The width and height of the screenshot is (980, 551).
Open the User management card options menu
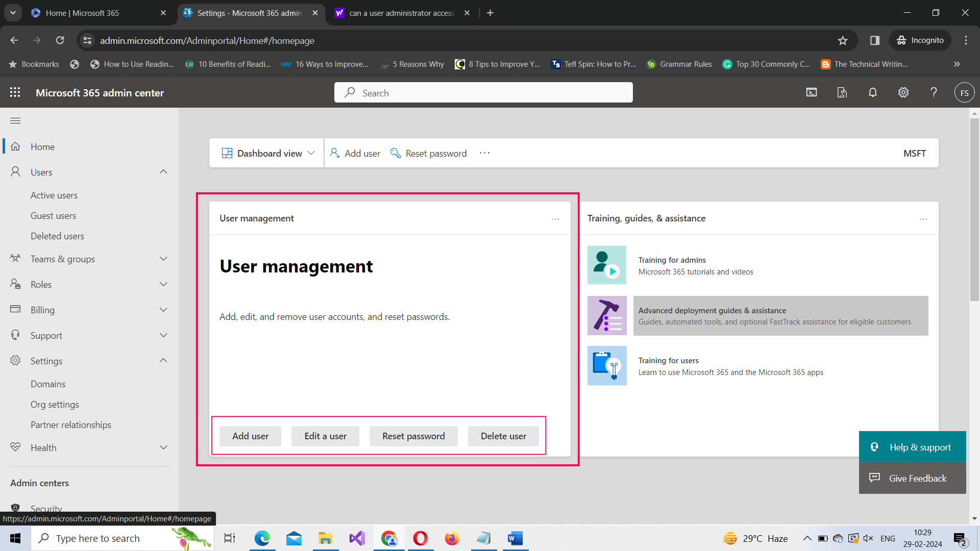(555, 218)
